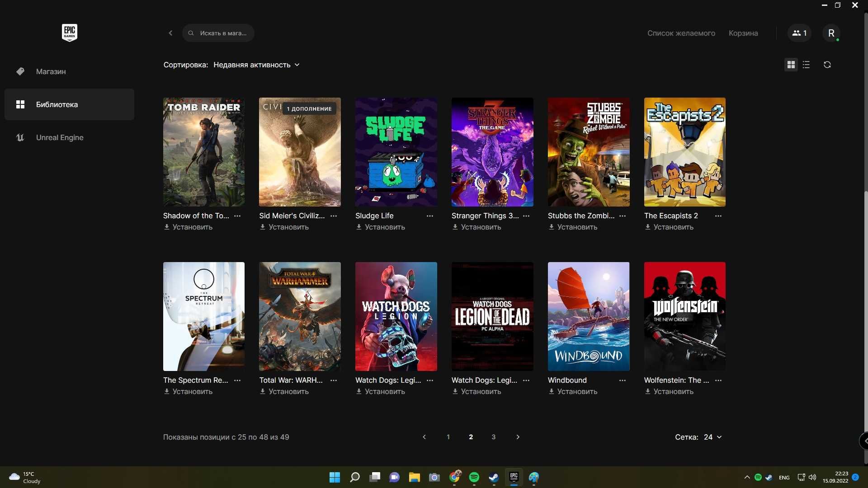Open the Wishlist link
The height and width of the screenshot is (488, 868).
[x=681, y=33]
